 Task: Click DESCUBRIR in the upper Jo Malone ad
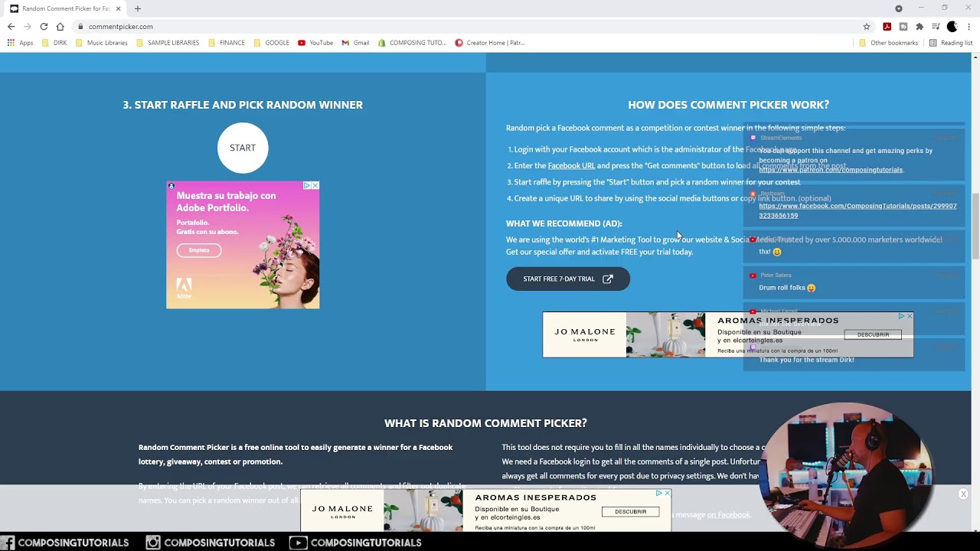coord(873,334)
